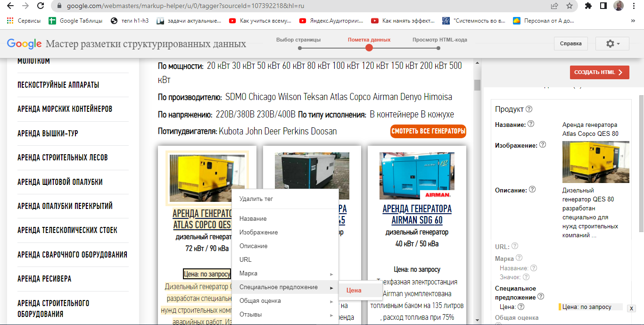
Task: Select URL in context menu
Action: 285,260
